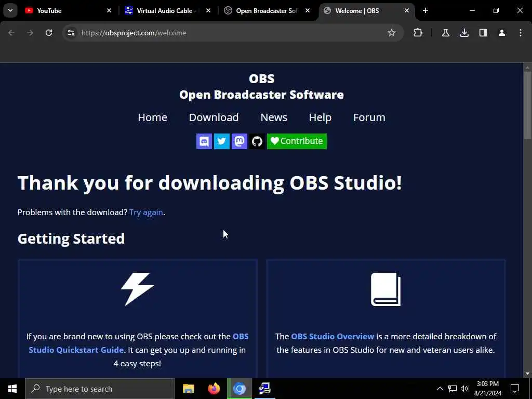Open Chrome Labs flask icon
The width and height of the screenshot is (532, 399).
point(445,33)
